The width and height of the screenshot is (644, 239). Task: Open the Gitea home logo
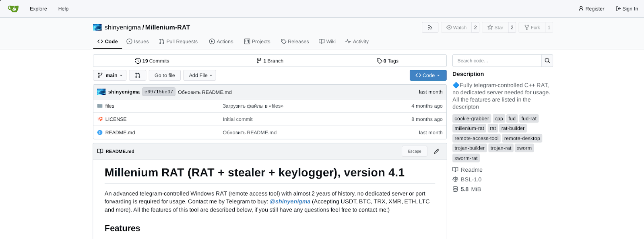[x=13, y=8]
